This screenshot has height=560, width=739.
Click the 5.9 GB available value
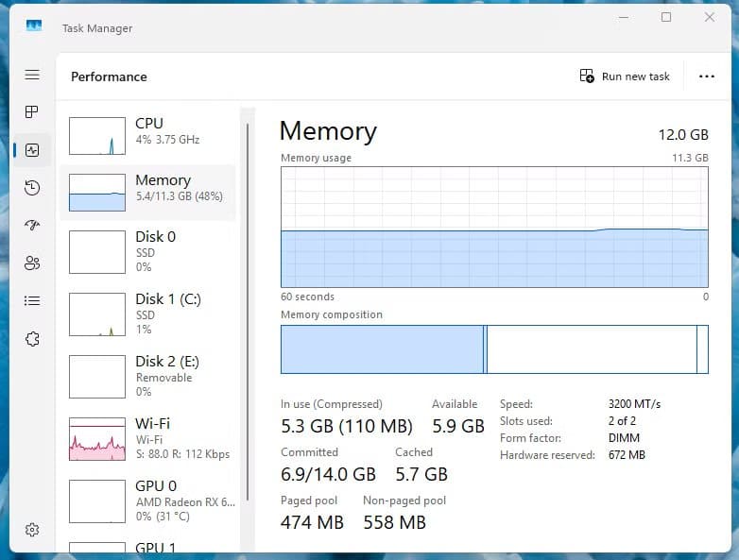tap(458, 426)
